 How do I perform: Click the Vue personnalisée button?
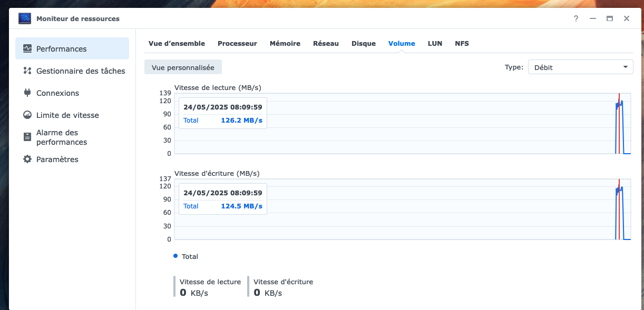point(183,67)
